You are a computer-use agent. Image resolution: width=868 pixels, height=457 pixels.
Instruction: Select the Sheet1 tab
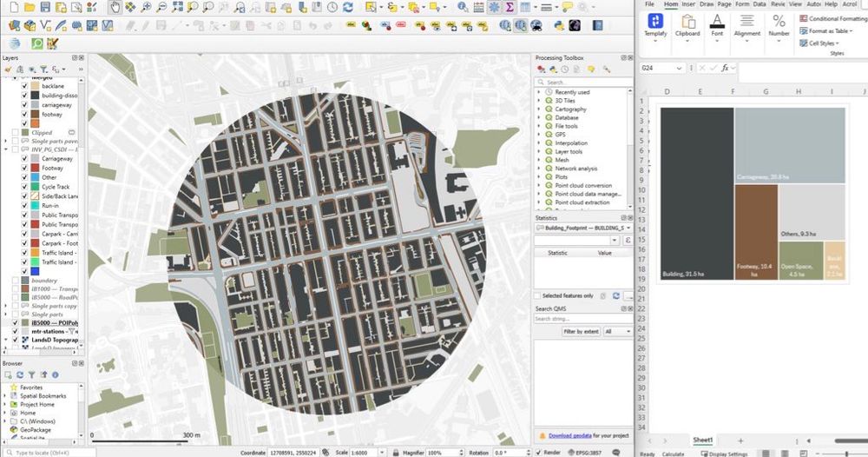pos(702,440)
